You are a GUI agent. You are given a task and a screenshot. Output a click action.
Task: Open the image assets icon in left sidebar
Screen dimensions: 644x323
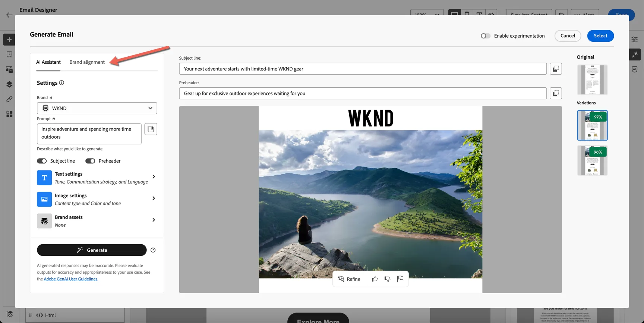tap(9, 69)
